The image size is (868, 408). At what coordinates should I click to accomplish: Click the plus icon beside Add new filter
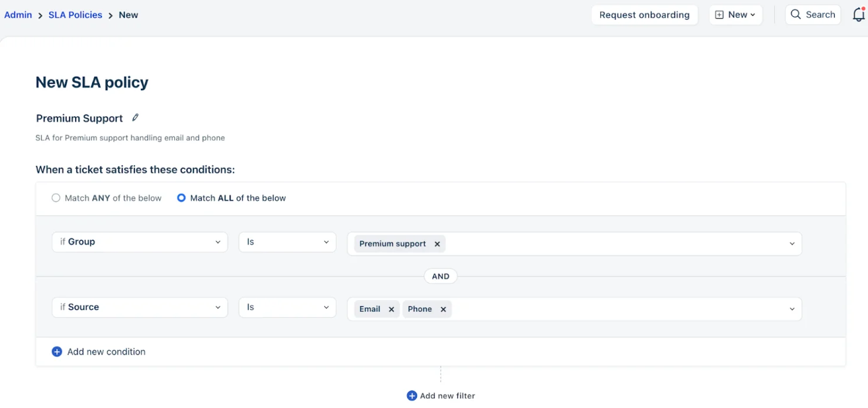411,395
